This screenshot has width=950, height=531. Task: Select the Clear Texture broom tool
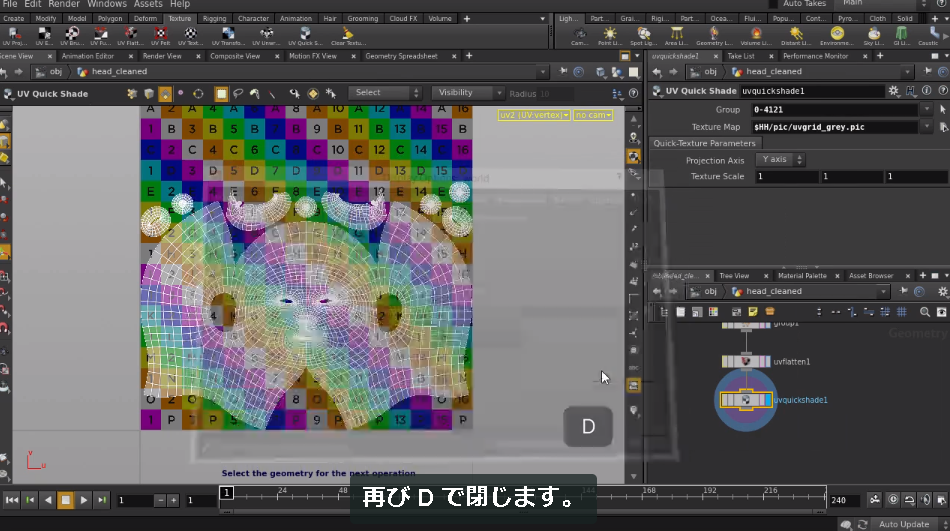point(348,36)
